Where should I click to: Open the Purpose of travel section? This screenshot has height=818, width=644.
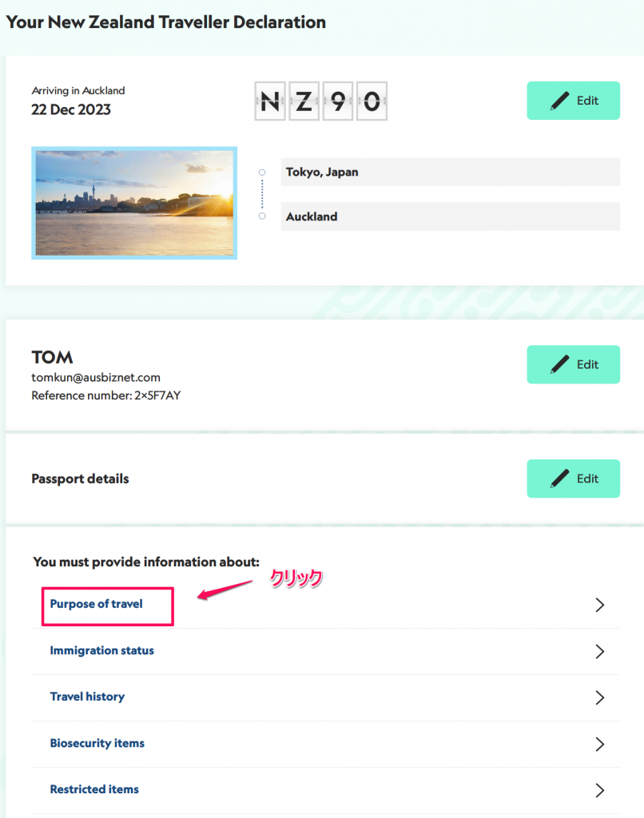click(x=96, y=604)
